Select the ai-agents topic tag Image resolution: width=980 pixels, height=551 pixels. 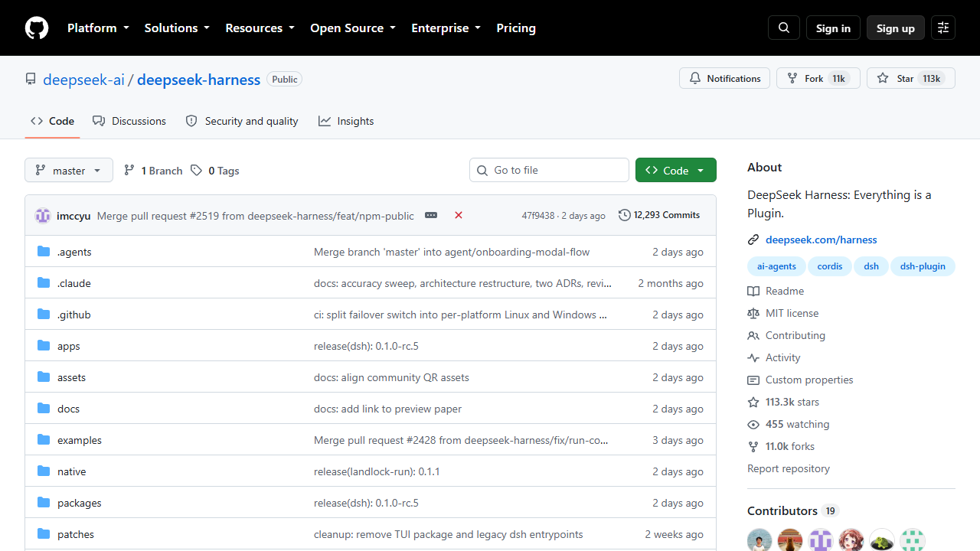[776, 266]
